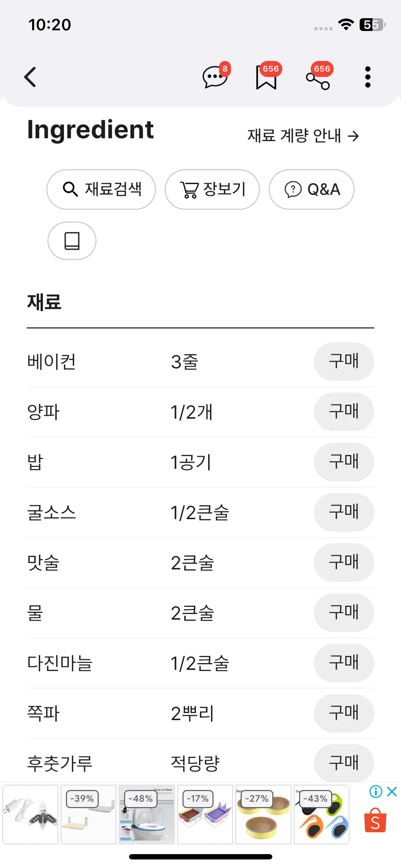Screen dimensions: 401x868
Task: Open the 장보기 shopping cart button
Action: coord(212,189)
